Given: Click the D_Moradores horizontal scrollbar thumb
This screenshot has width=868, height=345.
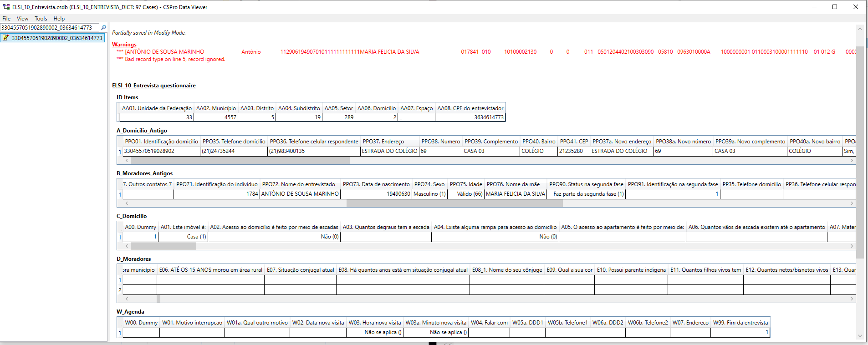Looking at the screenshot, I should tap(158, 299).
